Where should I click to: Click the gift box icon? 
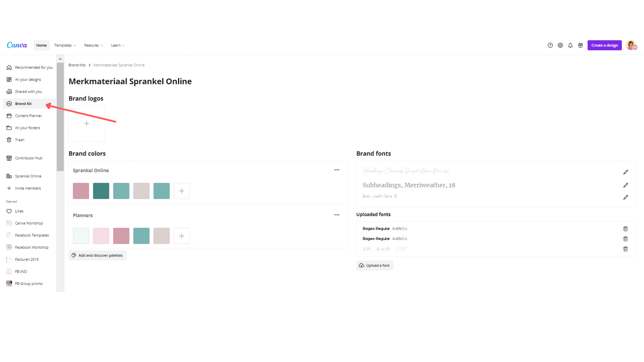pos(580,45)
